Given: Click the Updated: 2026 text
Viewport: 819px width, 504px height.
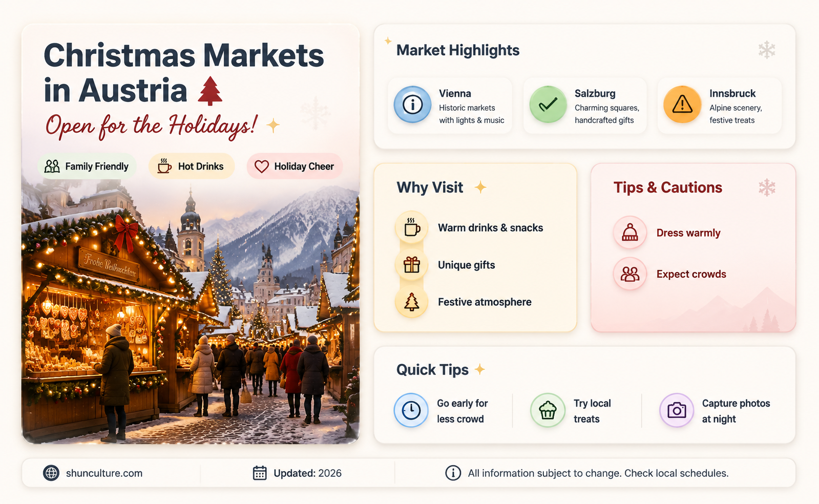Looking at the screenshot, I should 307,473.
